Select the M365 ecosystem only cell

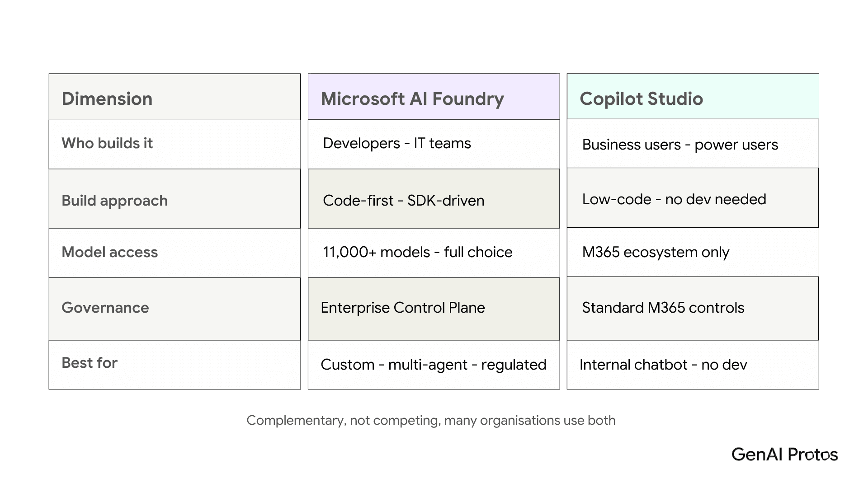(x=693, y=252)
